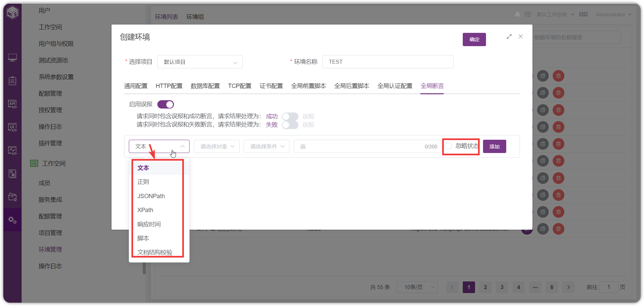Open the 默认工作空间 workspace dropdown
Image resolution: width=644 pixels, height=306 pixels.
tap(555, 14)
